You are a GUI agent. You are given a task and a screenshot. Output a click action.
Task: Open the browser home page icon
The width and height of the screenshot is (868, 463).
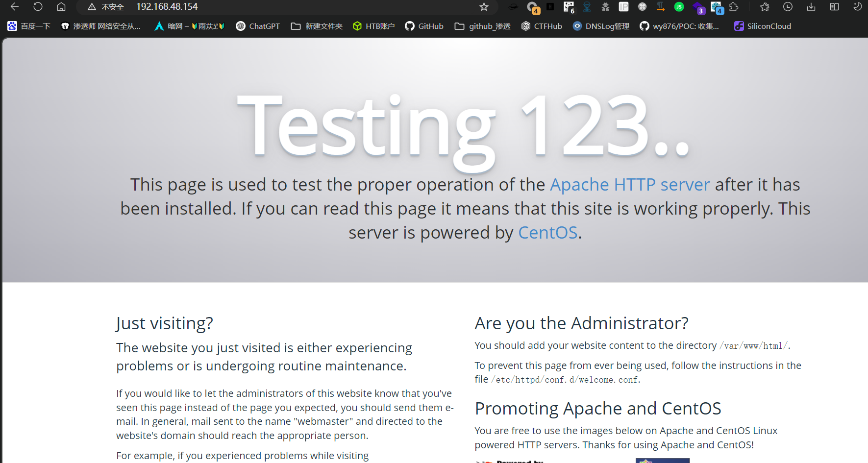tap(61, 7)
